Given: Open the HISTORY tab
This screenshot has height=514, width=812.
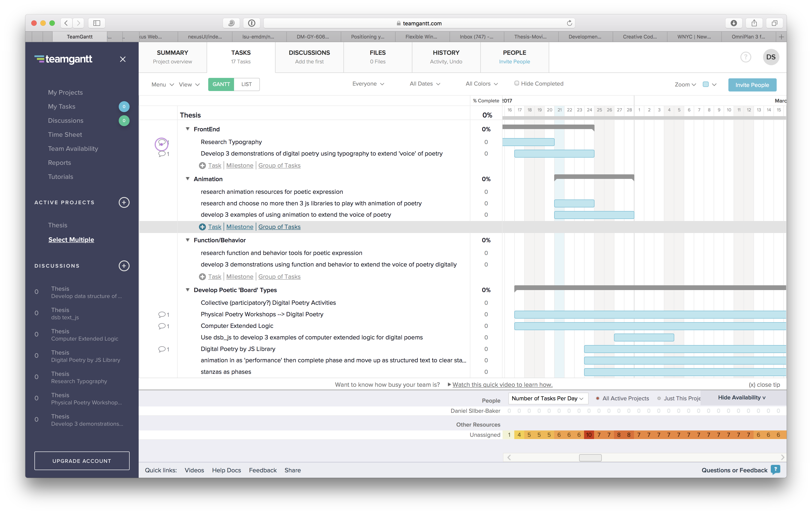Looking at the screenshot, I should [446, 57].
